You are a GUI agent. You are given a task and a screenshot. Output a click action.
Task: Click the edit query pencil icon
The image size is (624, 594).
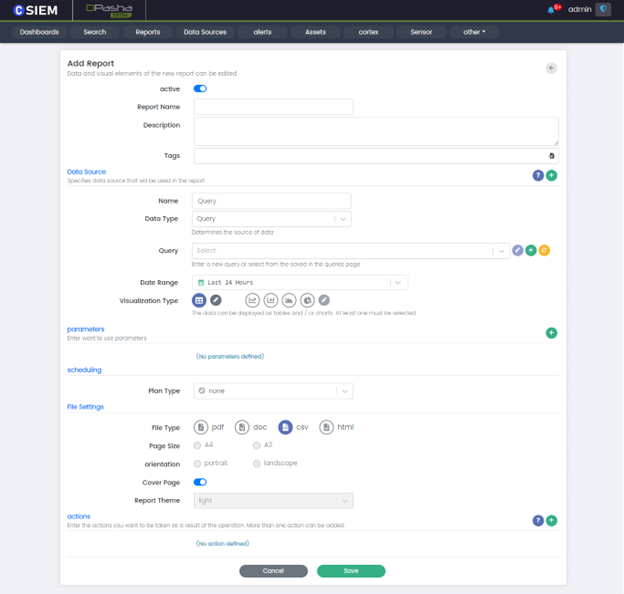(517, 250)
